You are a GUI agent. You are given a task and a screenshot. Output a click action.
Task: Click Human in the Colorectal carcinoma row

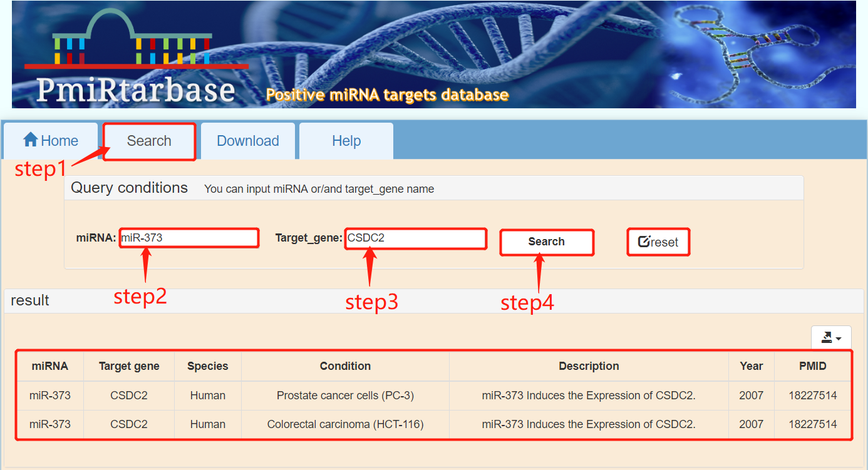(208, 424)
